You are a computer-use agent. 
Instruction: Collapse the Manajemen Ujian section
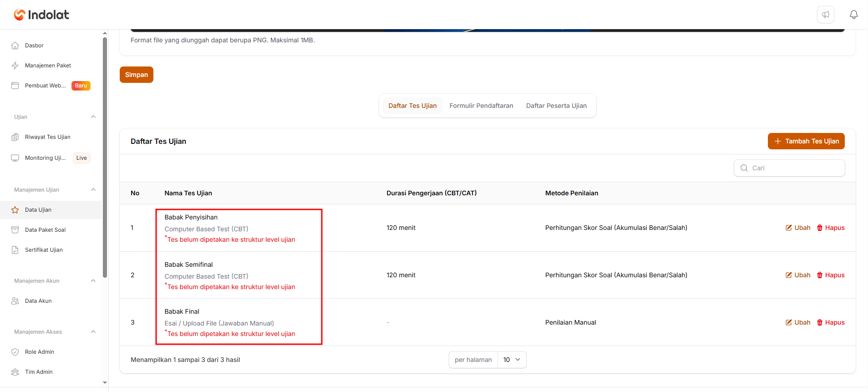(93, 190)
